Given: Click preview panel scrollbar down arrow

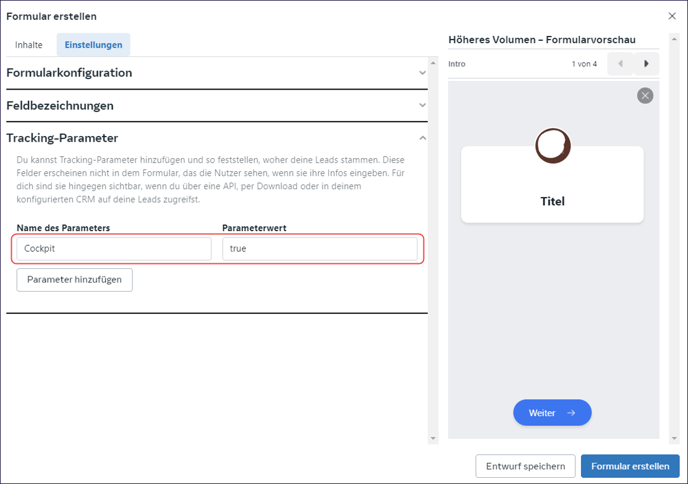Looking at the screenshot, I should point(674,438).
